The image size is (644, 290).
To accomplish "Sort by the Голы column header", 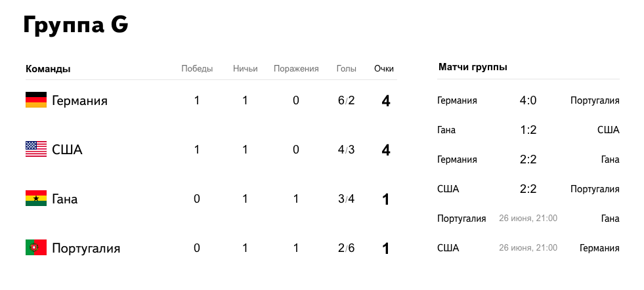I will (346, 69).
